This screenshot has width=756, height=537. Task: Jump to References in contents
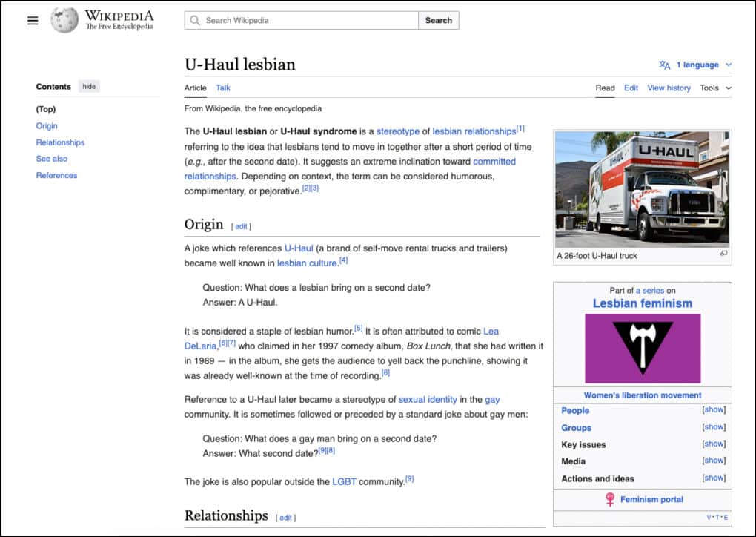(56, 175)
